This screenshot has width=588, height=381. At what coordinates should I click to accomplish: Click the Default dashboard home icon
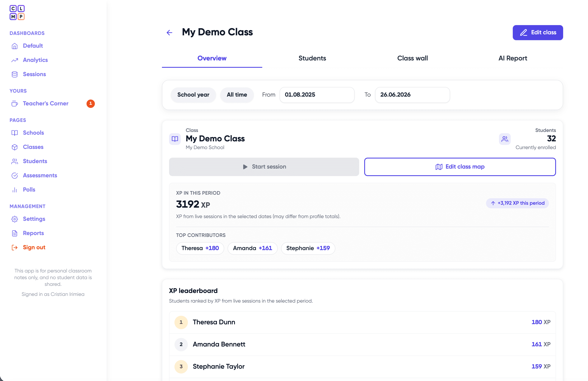click(15, 46)
